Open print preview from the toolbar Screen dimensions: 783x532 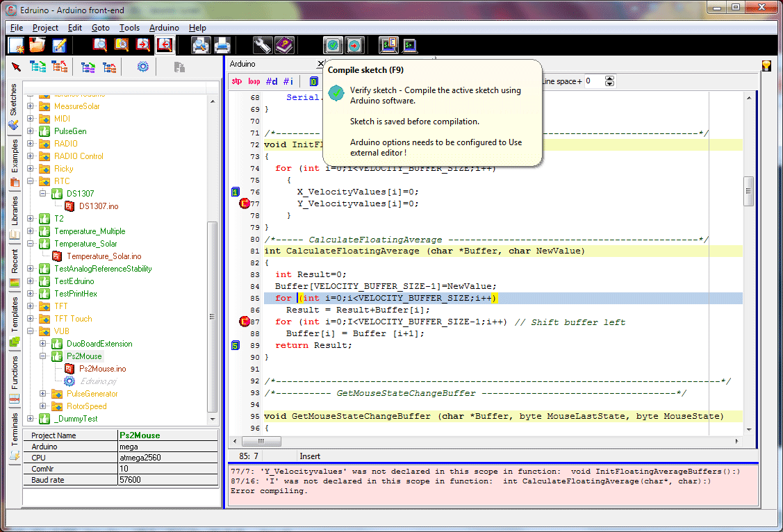(201, 45)
